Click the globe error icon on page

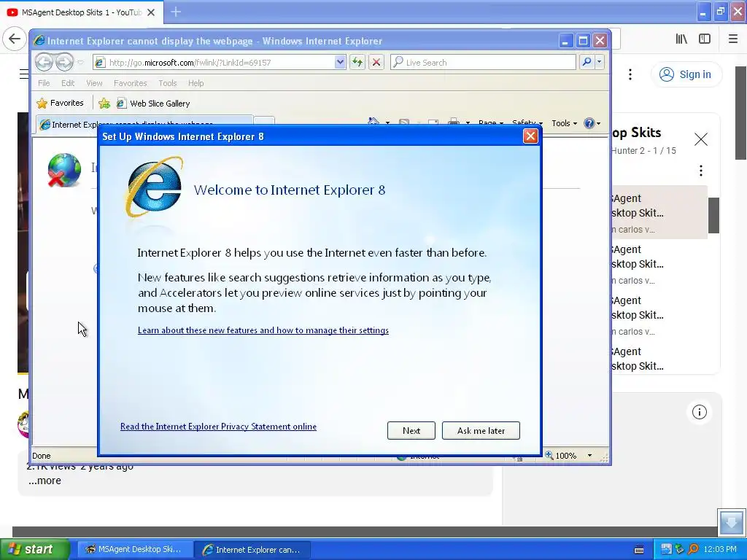click(64, 170)
